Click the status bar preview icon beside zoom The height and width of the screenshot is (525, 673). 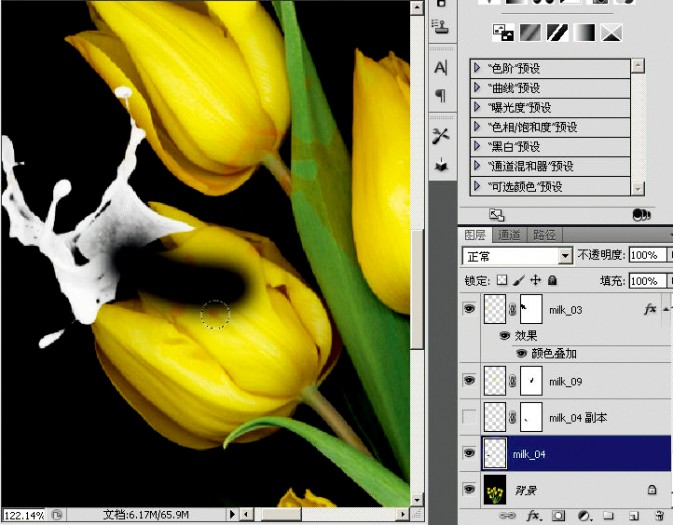pyautogui.click(x=57, y=515)
